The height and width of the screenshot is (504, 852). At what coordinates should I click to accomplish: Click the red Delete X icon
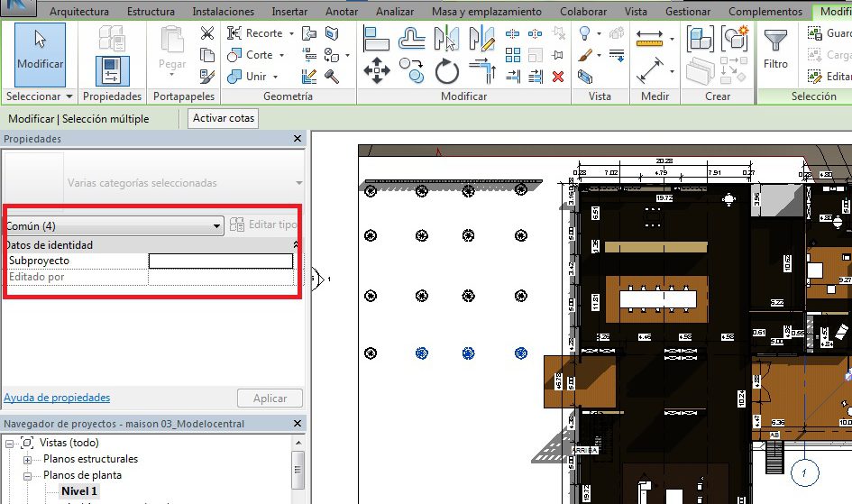558,77
